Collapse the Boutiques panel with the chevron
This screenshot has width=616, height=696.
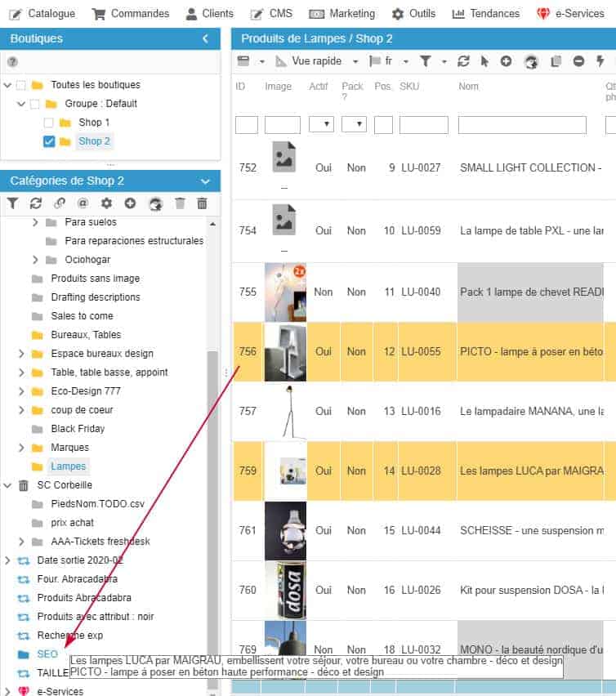point(205,38)
